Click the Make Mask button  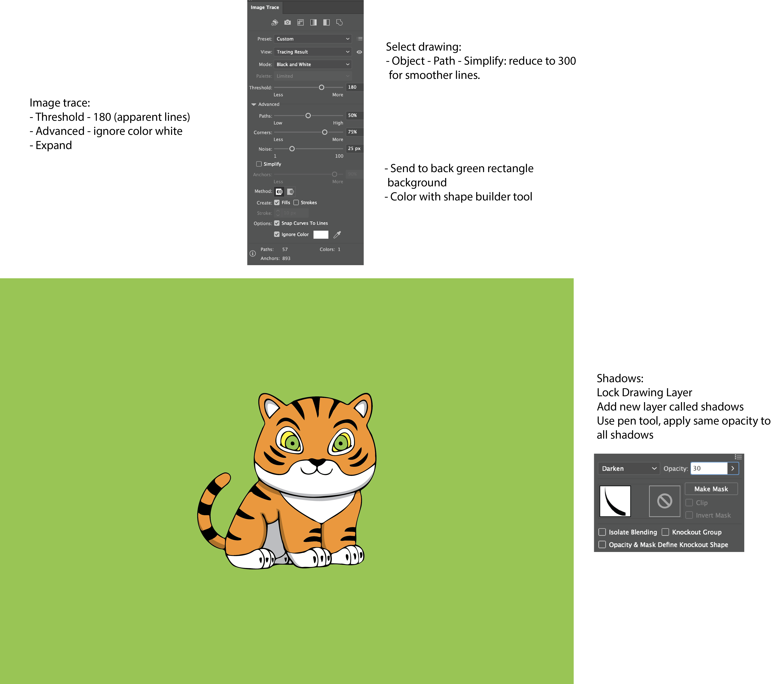(x=711, y=489)
